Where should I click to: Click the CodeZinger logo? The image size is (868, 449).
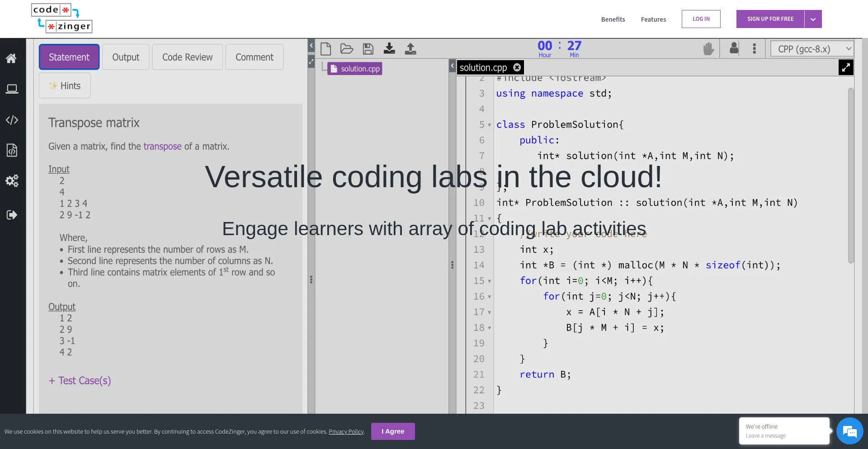[x=62, y=19]
